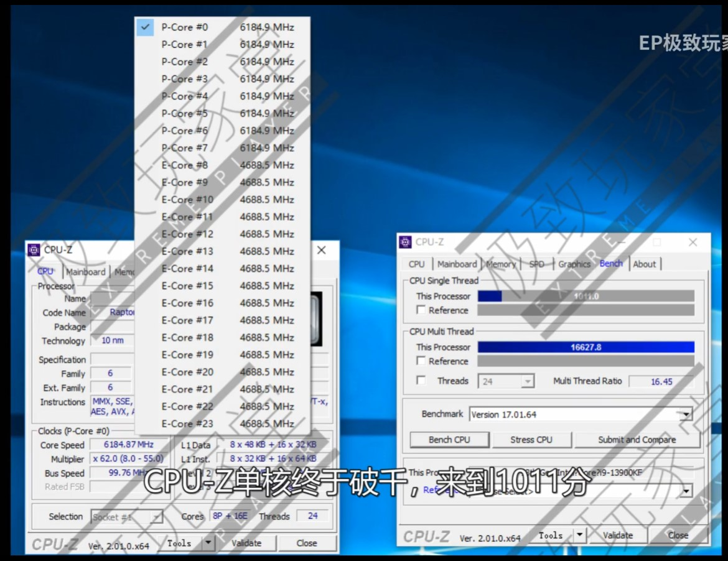The height and width of the screenshot is (561, 728).
Task: Click Bench CPU button
Action: [x=449, y=440]
